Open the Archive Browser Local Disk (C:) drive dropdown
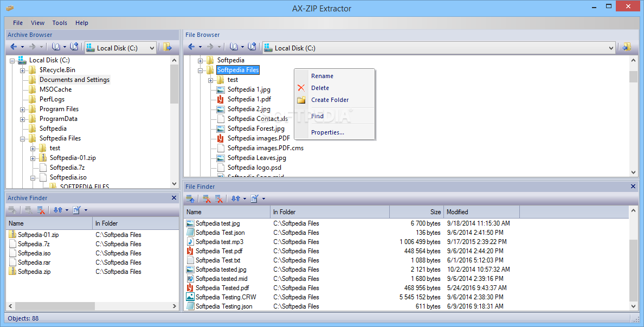This screenshot has height=327, width=644. [152, 48]
